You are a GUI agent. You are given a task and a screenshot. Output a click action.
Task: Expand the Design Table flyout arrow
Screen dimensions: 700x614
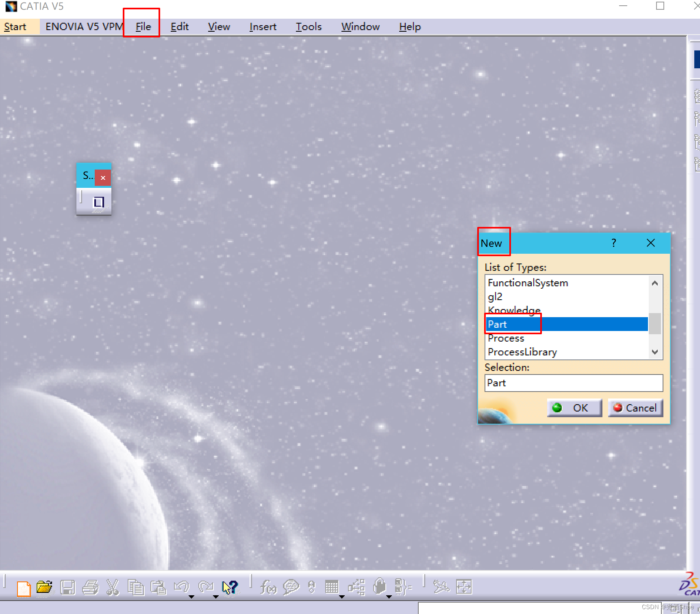coord(342,597)
